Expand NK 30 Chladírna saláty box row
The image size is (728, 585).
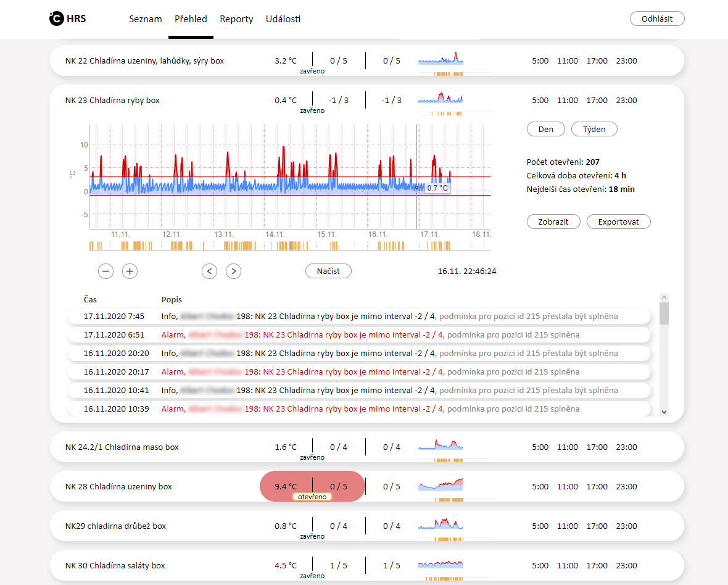coord(367,565)
